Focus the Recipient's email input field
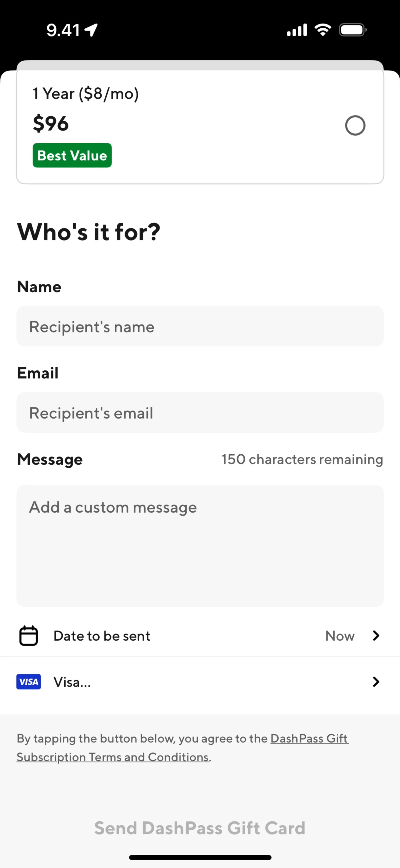 click(200, 413)
